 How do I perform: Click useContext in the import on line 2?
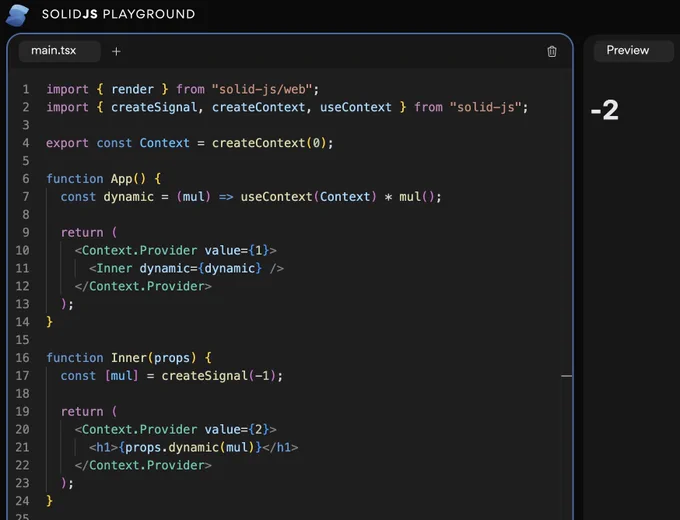click(356, 107)
